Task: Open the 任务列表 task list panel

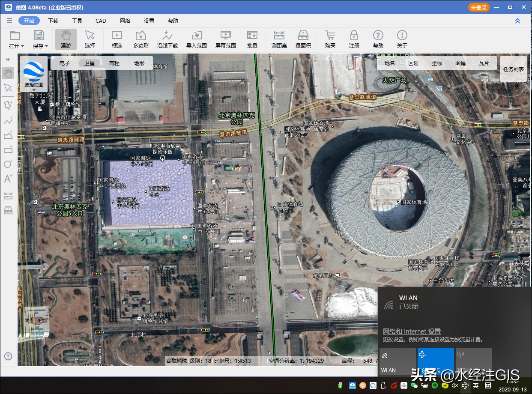Action: pos(513,69)
